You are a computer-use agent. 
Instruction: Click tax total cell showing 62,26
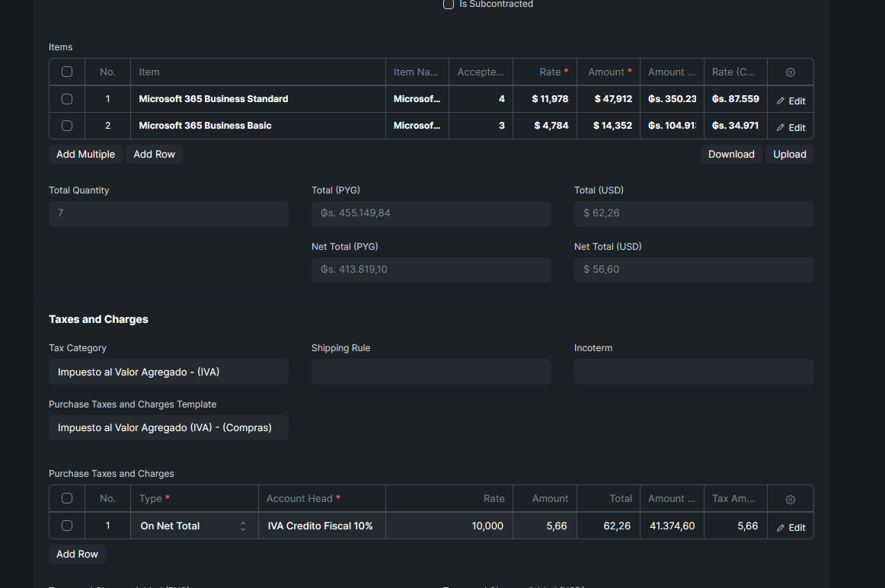(x=609, y=526)
